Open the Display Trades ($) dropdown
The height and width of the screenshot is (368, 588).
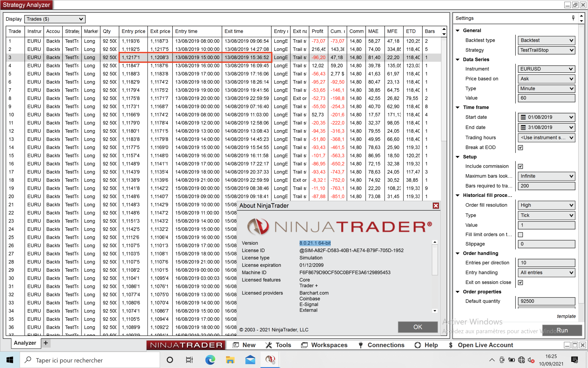[55, 19]
